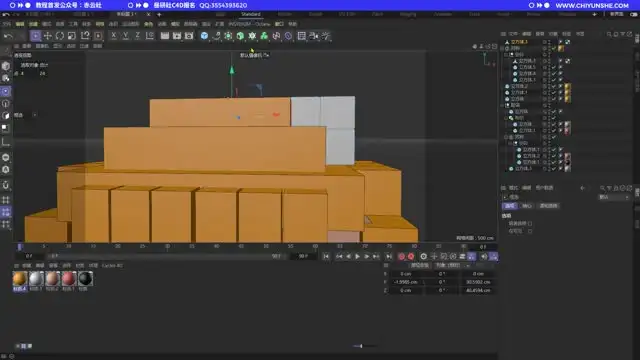Click the Axis tool in left sidebar
Image resolution: width=640 pixels, height=360 pixels.
pyautogui.click(x=6, y=142)
